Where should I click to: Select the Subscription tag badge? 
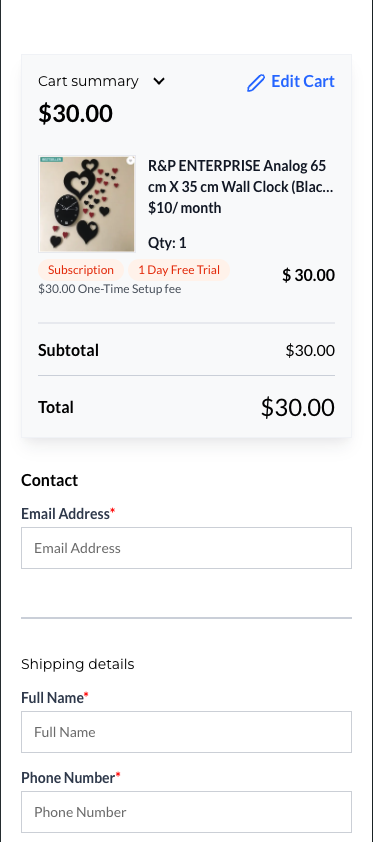click(81, 270)
